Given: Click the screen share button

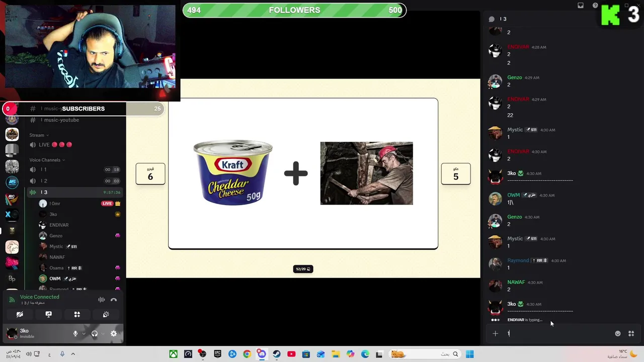Looking at the screenshot, I should (x=48, y=314).
